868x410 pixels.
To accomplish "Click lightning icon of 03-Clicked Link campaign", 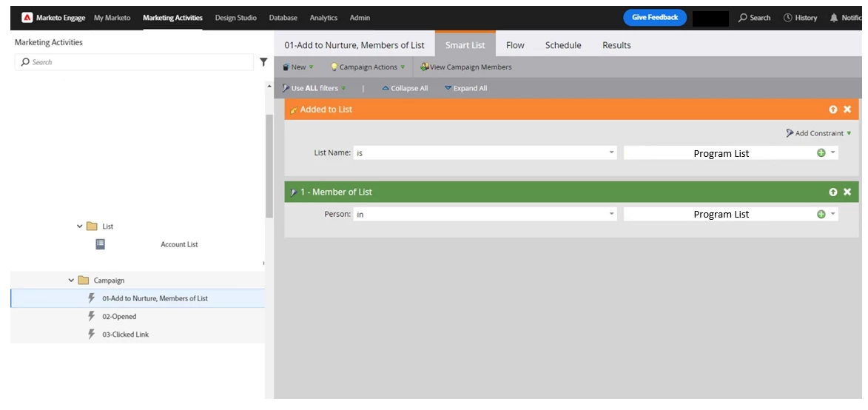I will [x=92, y=335].
